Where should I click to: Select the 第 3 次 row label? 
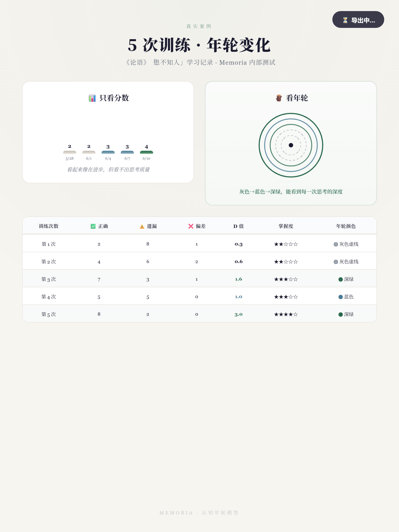point(49,279)
